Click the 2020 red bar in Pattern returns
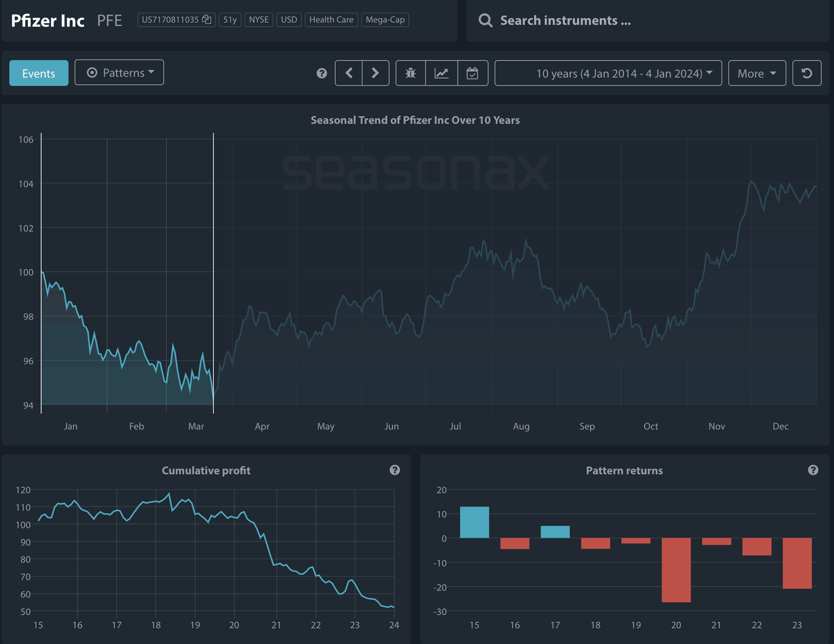The width and height of the screenshot is (834, 644). point(676,570)
